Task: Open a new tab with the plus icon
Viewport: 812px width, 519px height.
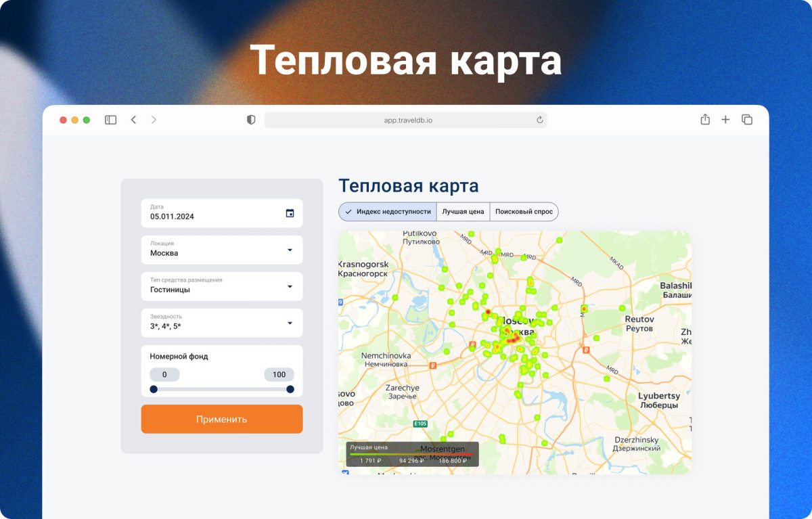Action: click(725, 120)
